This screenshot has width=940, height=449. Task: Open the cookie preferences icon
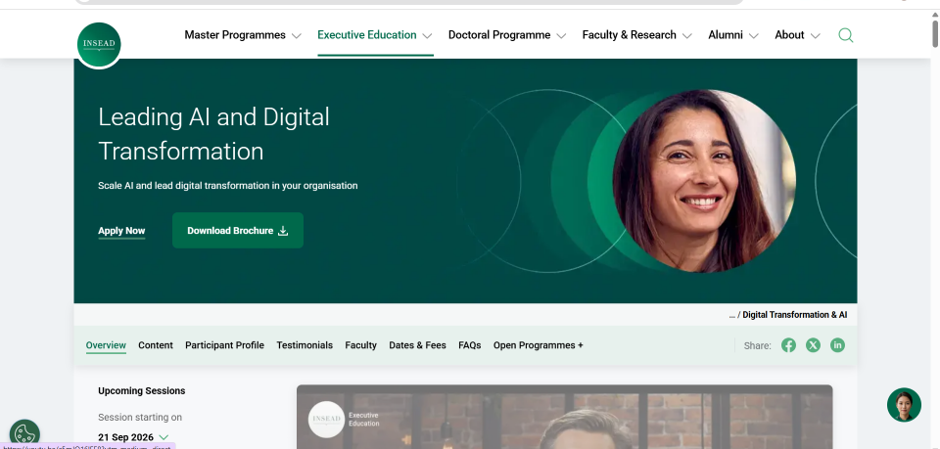[x=25, y=433]
